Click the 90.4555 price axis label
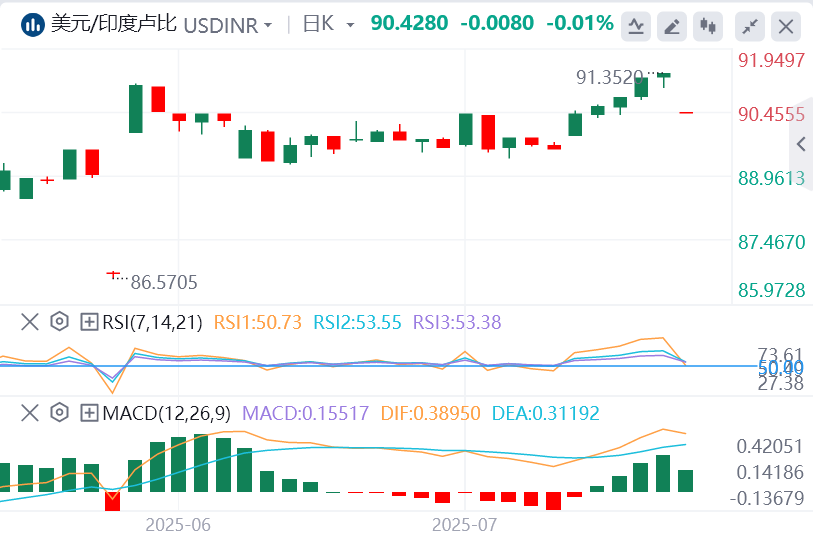The width and height of the screenshot is (813, 542). click(x=771, y=114)
